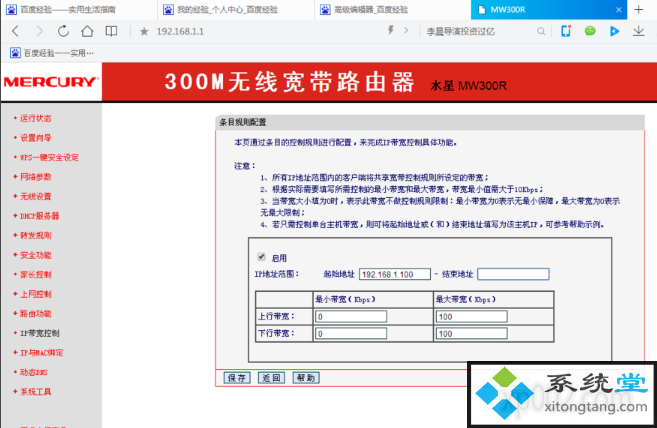Image resolution: width=657 pixels, height=428 pixels.
Task: Expand 网络参数 in the sidebar
Action: [x=36, y=176]
